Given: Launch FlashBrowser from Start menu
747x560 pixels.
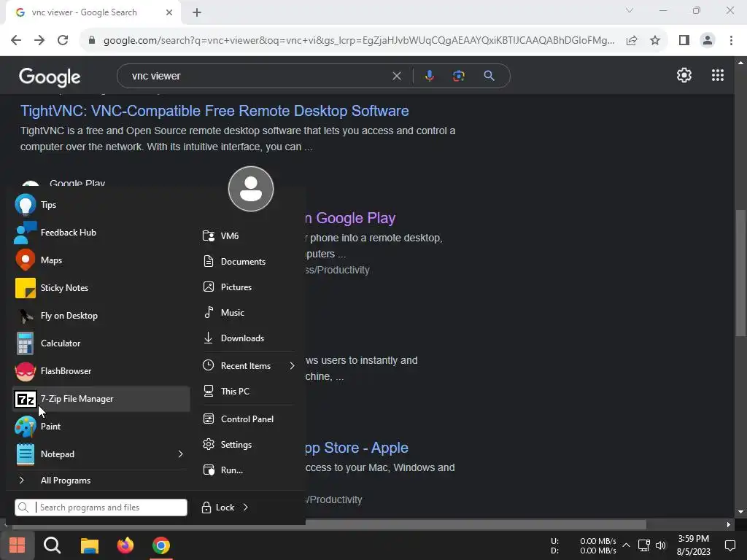Looking at the screenshot, I should click(101, 371).
